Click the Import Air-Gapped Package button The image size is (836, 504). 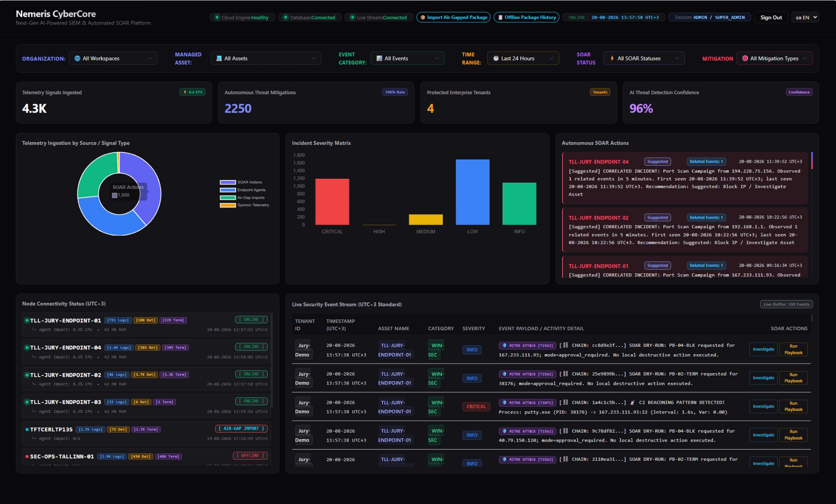pyautogui.click(x=453, y=17)
